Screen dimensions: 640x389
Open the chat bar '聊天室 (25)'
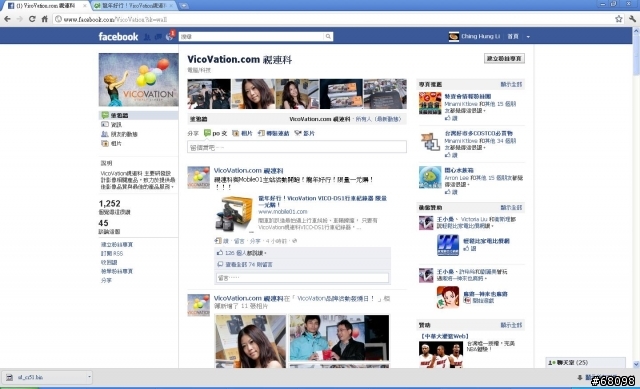[x=585, y=362]
